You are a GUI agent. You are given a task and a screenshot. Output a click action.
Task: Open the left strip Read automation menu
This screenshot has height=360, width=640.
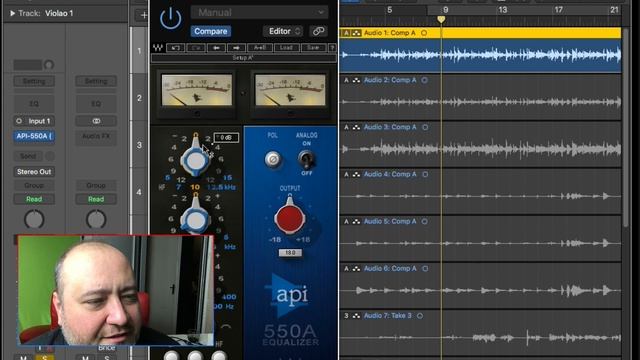point(34,199)
